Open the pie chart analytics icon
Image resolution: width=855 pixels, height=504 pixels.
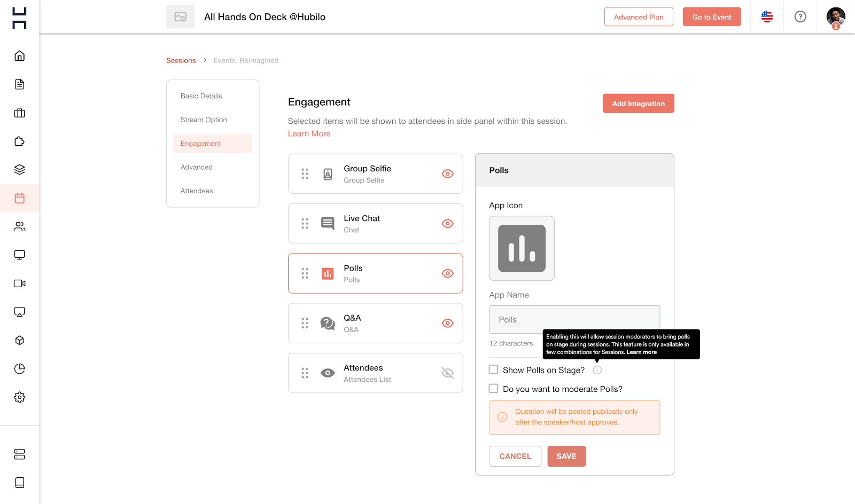(x=20, y=369)
